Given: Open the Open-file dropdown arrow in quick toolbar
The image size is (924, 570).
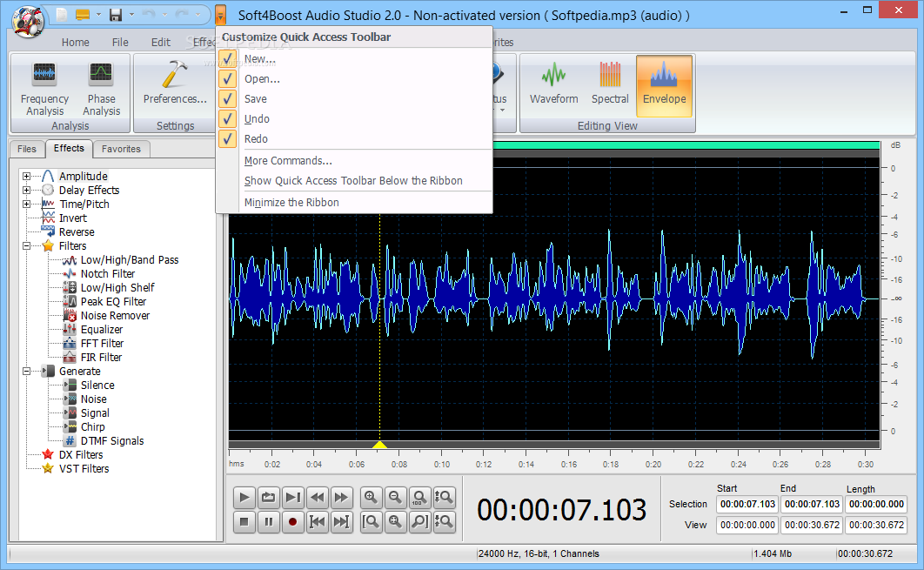Looking at the screenshot, I should (x=98, y=15).
